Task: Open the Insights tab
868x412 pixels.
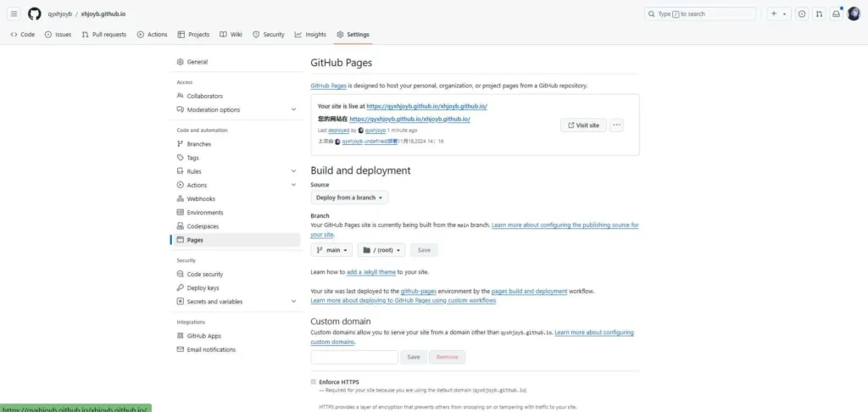Action: 310,35
